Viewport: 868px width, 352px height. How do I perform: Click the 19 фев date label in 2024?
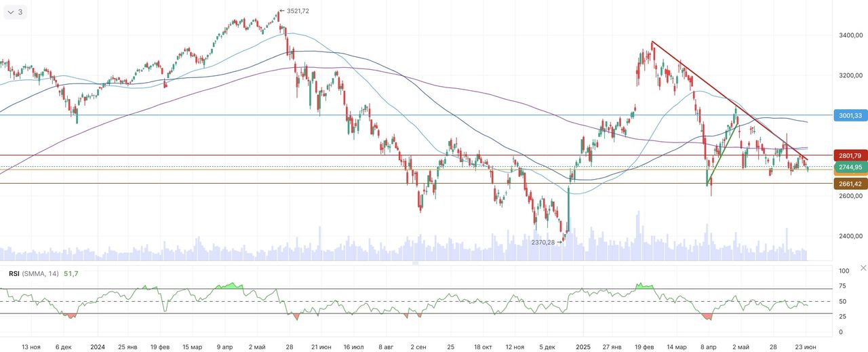pos(161,347)
